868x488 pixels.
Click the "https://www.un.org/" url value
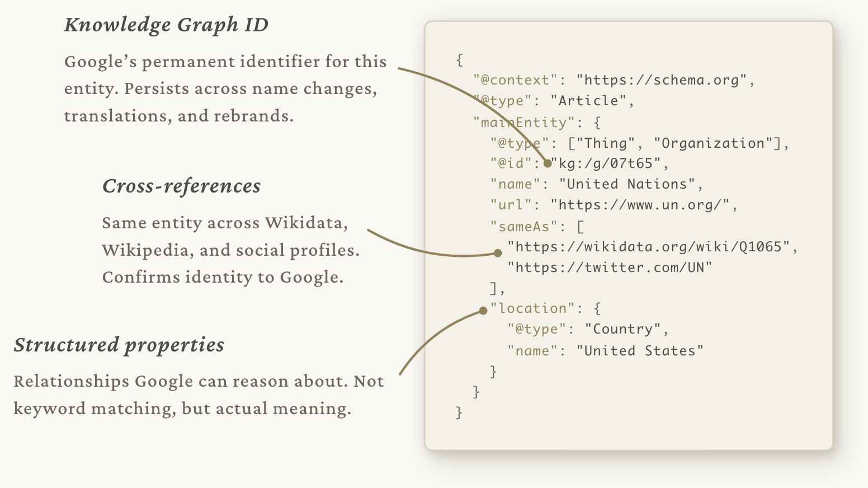pos(640,205)
